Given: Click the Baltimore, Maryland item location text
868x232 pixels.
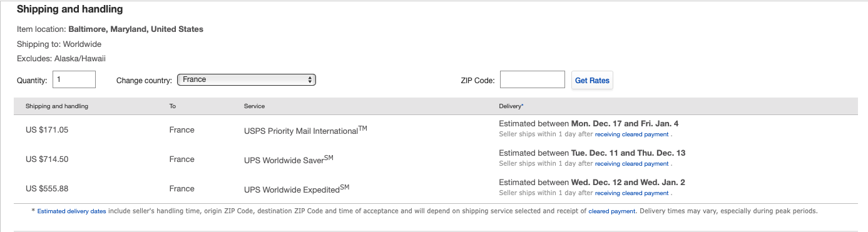Looking at the screenshot, I should (x=136, y=29).
